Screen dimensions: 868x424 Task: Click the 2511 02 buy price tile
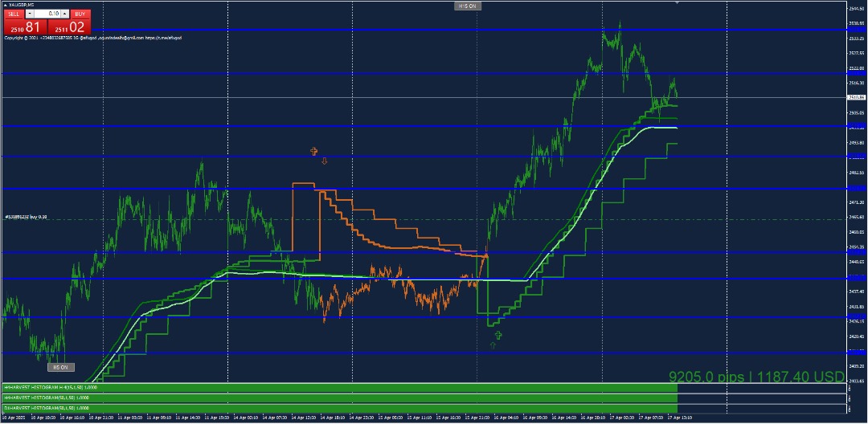pos(68,26)
